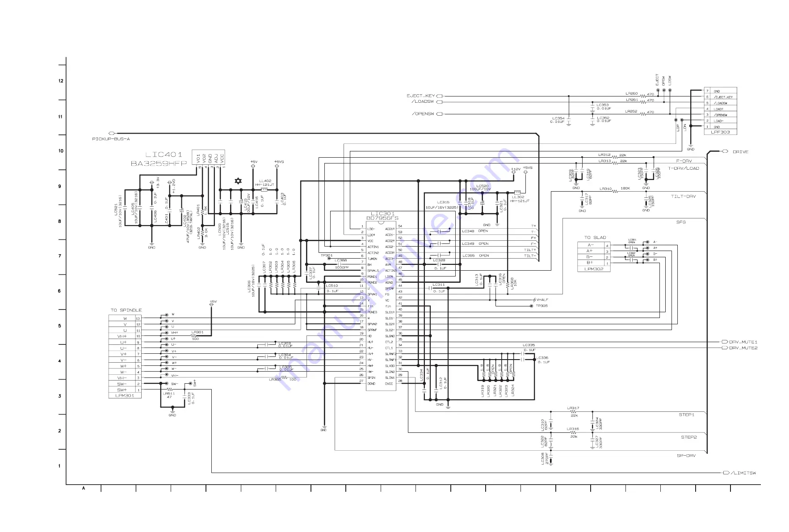Click the LC353 capacitor label
The height and width of the screenshot is (532, 789).
pyautogui.click(x=603, y=105)
